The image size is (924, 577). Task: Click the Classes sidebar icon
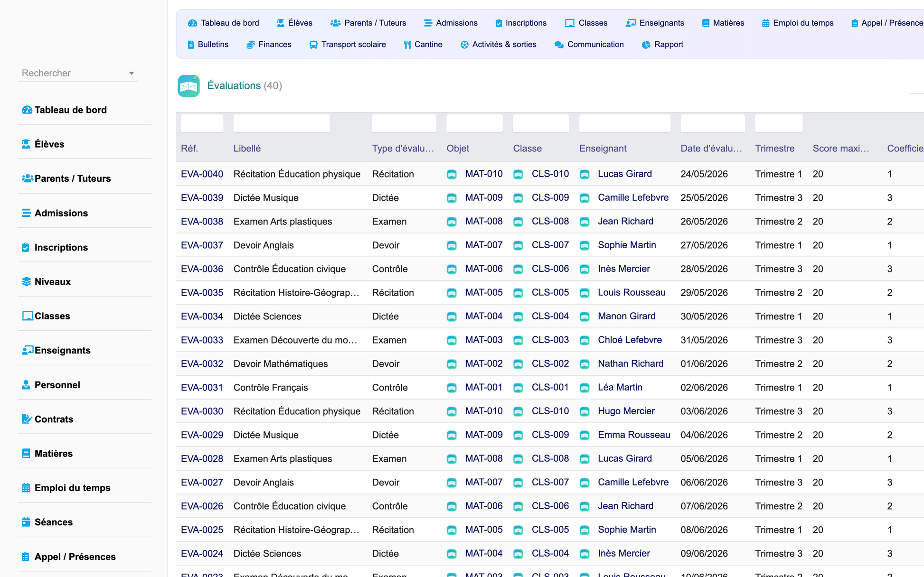click(x=27, y=316)
